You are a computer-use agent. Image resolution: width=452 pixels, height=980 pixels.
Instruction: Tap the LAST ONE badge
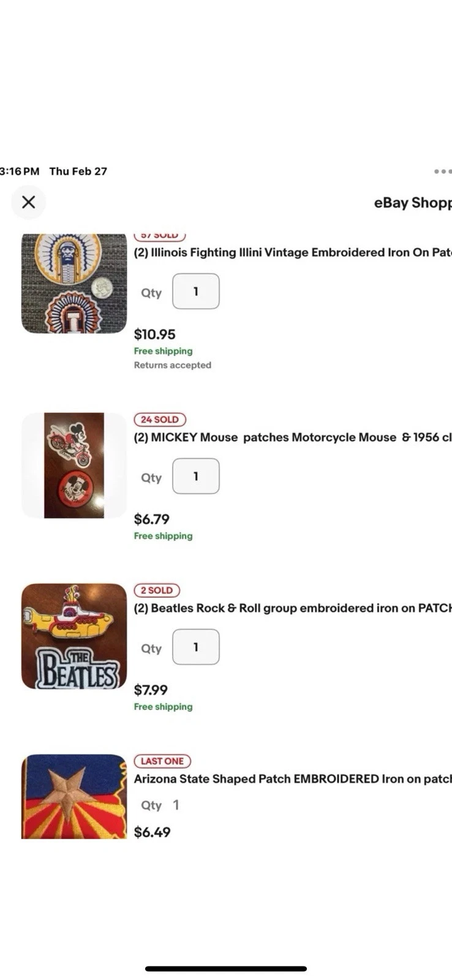(162, 761)
